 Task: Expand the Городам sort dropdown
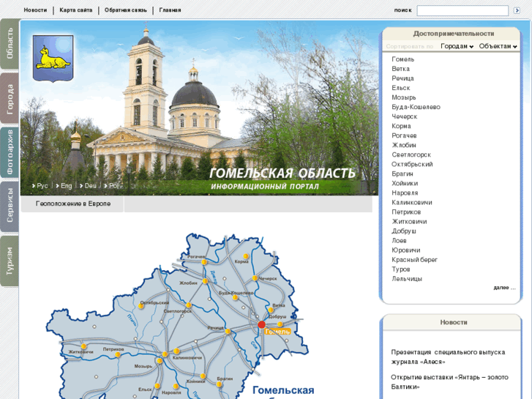[x=457, y=46]
